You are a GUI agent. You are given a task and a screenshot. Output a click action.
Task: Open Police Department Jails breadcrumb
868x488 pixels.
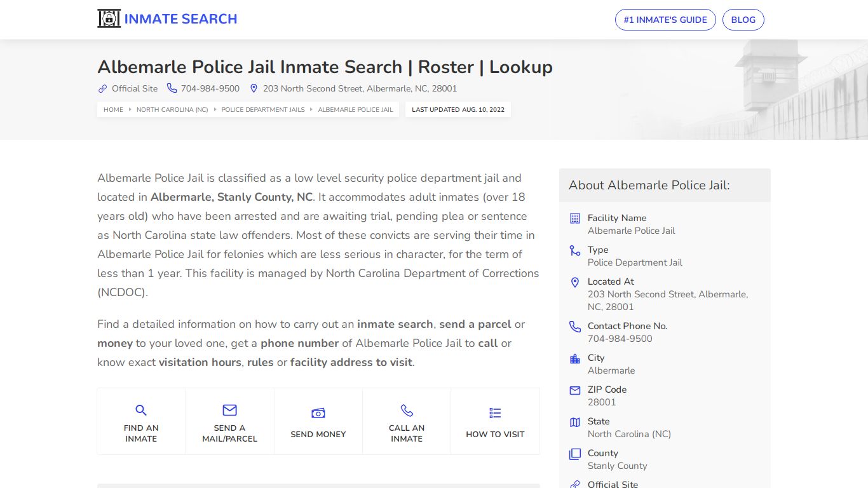pos(263,109)
